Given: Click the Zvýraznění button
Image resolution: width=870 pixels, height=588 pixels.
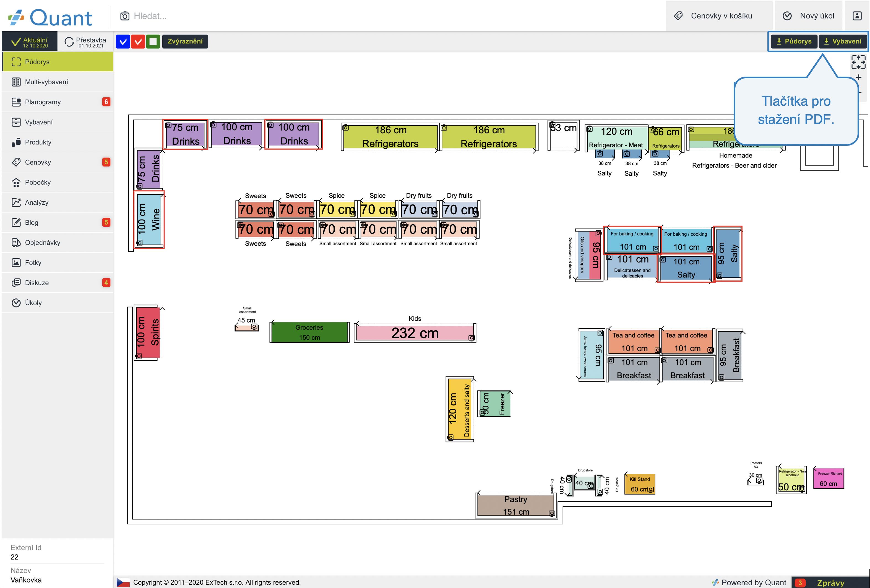Looking at the screenshot, I should (x=185, y=41).
